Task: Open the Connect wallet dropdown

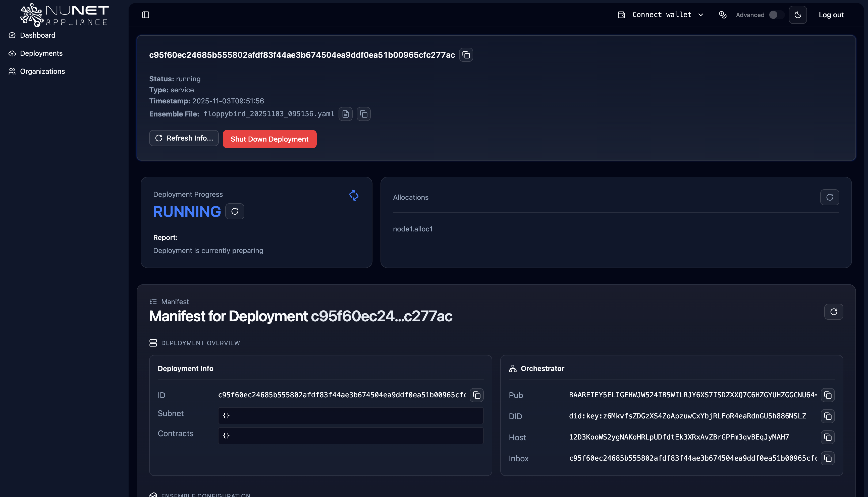Action: click(661, 15)
